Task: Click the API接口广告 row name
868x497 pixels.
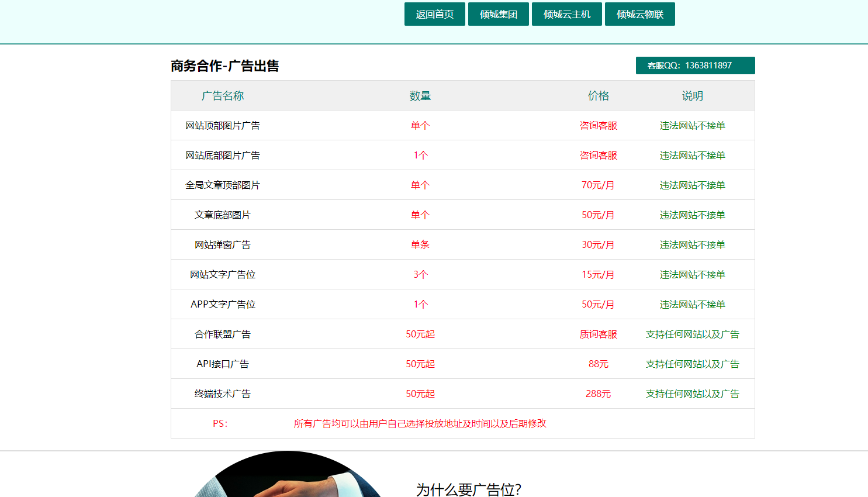Action: coord(223,364)
